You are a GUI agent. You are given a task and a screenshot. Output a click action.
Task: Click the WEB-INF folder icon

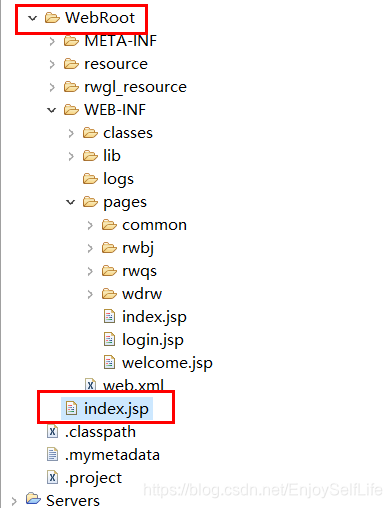coord(71,110)
